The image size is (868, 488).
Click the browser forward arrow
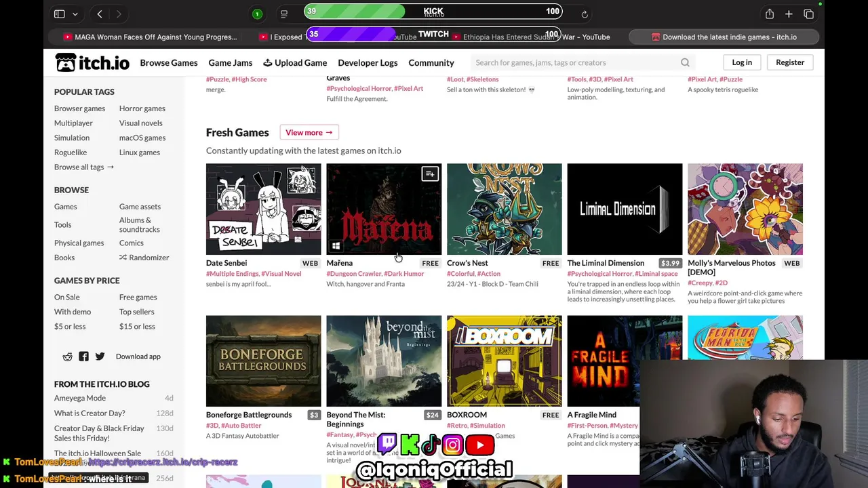point(119,14)
